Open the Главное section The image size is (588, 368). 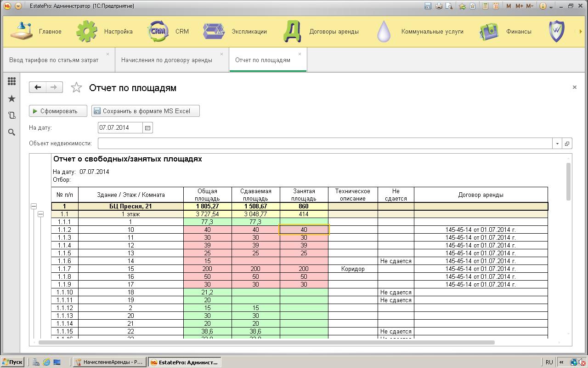(x=36, y=31)
